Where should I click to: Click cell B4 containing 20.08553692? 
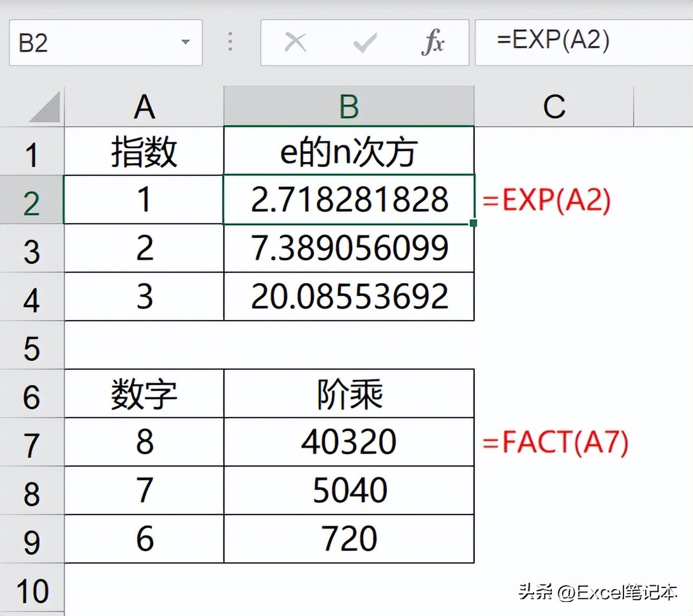pos(348,297)
